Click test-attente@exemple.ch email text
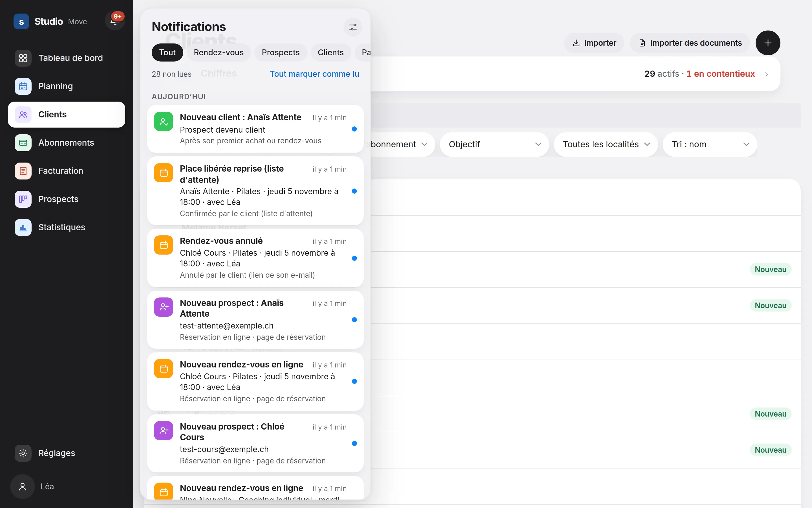 coord(226,326)
